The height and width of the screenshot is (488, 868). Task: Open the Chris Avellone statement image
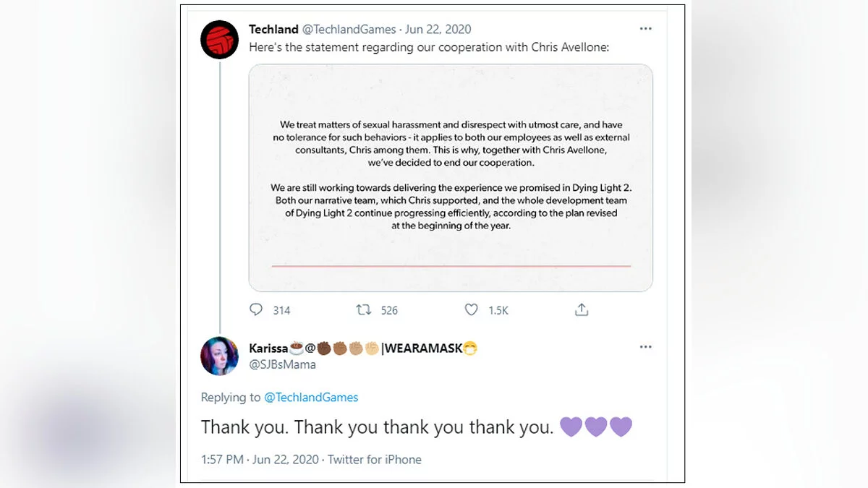[x=451, y=177]
